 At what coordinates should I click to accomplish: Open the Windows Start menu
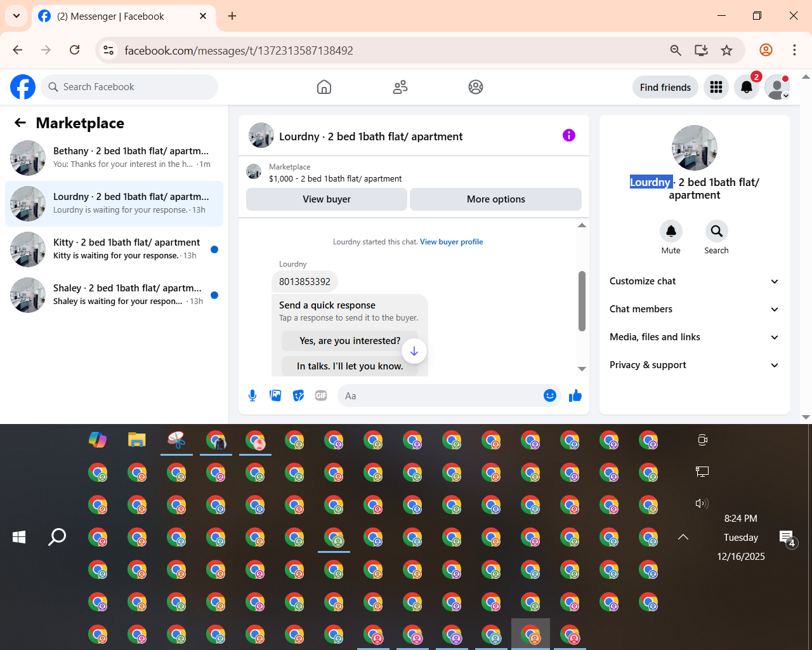19,537
